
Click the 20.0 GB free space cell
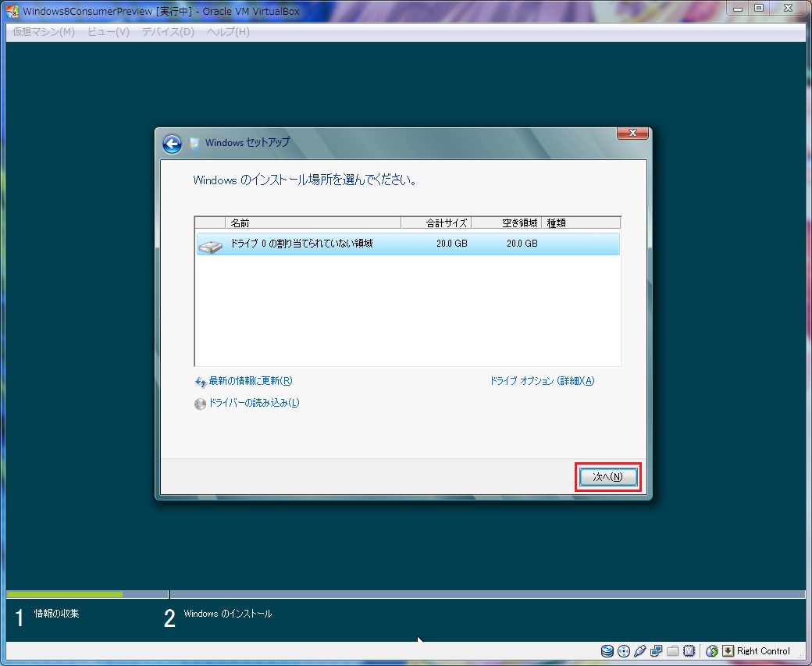pos(522,244)
